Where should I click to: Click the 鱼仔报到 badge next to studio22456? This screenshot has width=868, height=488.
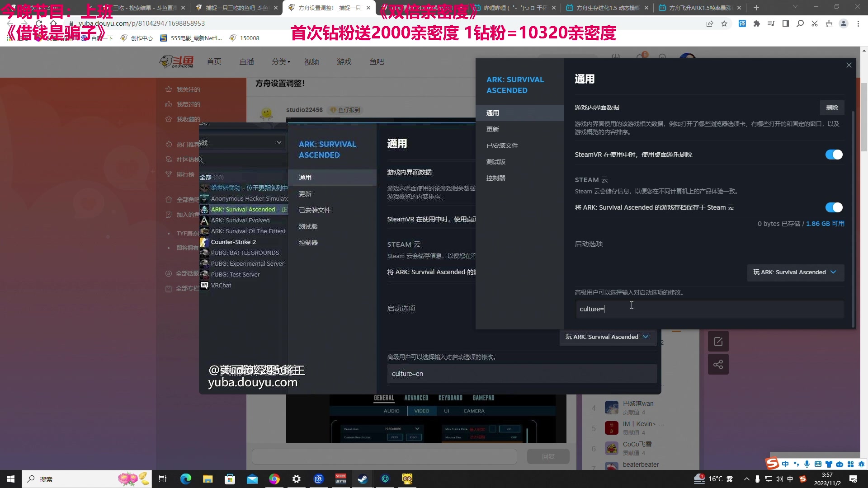coord(346,110)
